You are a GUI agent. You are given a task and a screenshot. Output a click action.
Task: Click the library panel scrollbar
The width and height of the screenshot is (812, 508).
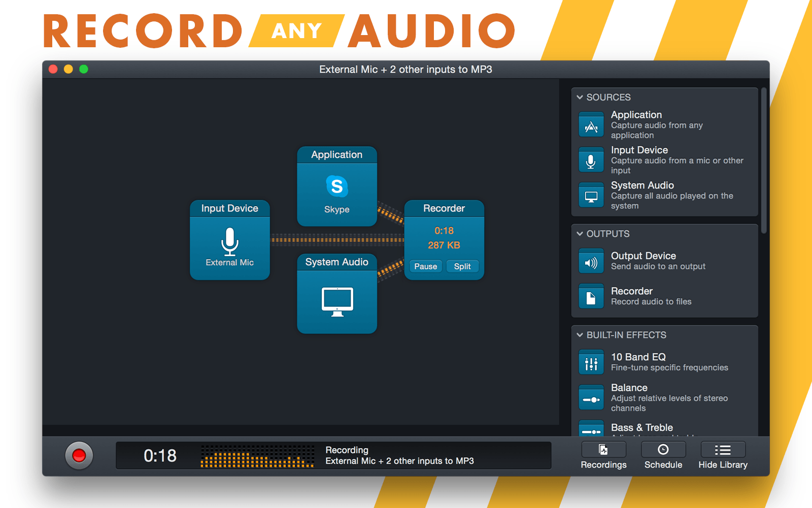pyautogui.click(x=764, y=161)
